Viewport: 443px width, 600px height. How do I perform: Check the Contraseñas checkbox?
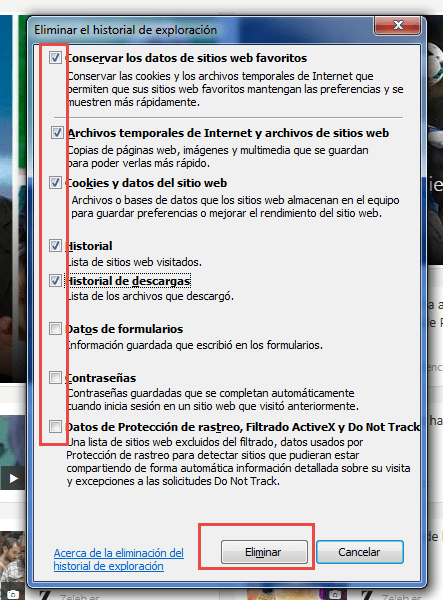pyautogui.click(x=55, y=377)
